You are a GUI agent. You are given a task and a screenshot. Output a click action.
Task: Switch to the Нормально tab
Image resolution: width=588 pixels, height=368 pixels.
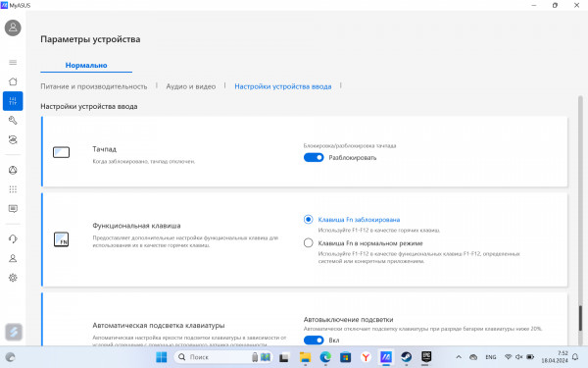click(x=86, y=65)
